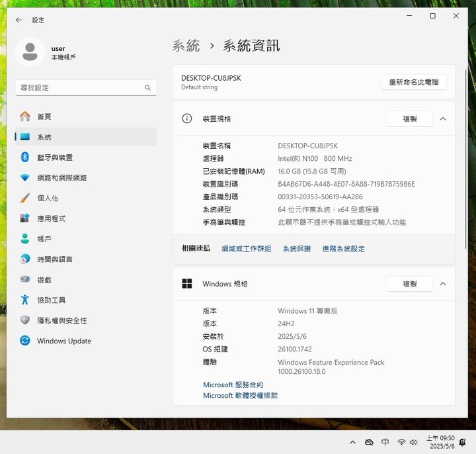Screen dimensions: 476x454
Task: Click the Windows Update sync icon
Action: (x=25, y=340)
